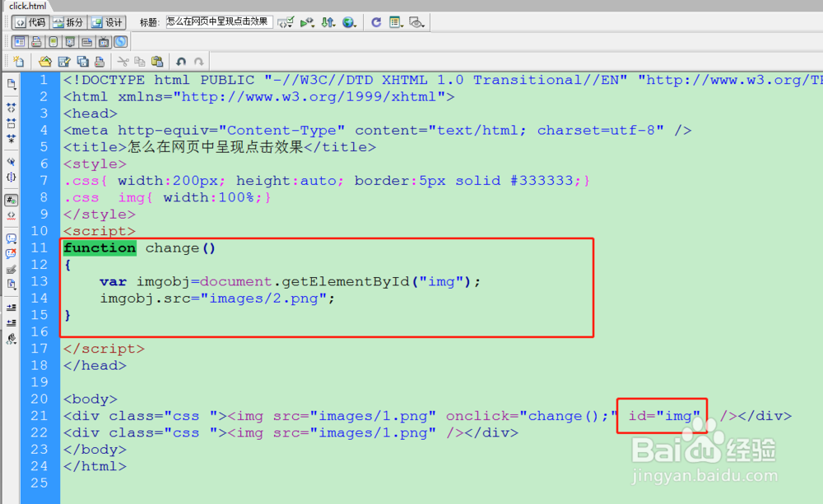Image resolution: width=823 pixels, height=504 pixels.
Task: Click the "function" keyword on line 11
Action: coord(100,247)
